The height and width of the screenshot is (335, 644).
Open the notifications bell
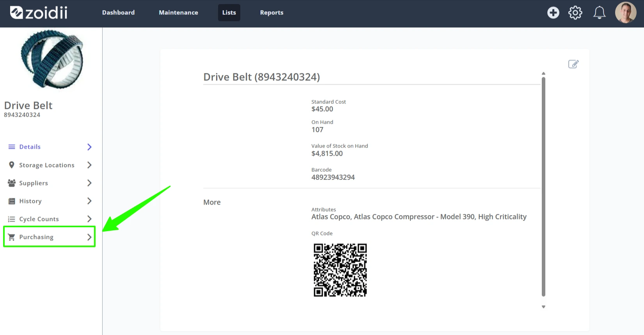(x=600, y=12)
